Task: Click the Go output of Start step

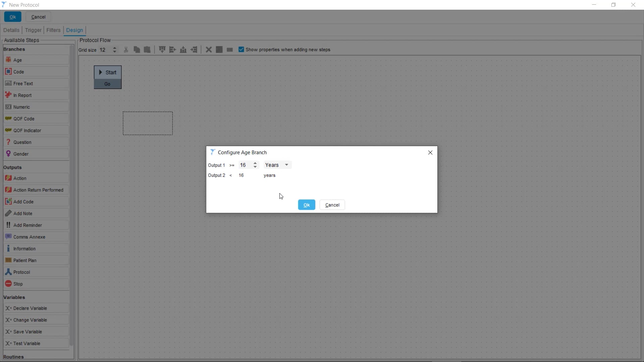Action: pyautogui.click(x=108, y=84)
